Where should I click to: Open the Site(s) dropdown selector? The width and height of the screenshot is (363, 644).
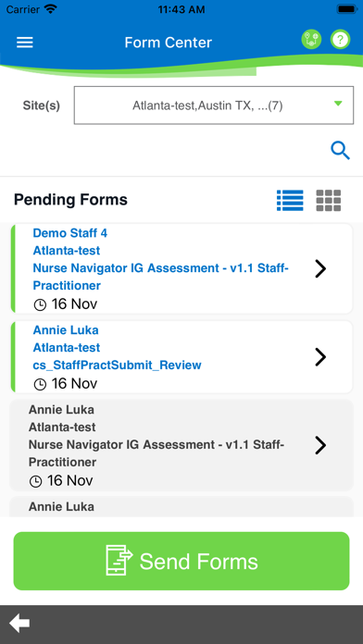pos(214,105)
